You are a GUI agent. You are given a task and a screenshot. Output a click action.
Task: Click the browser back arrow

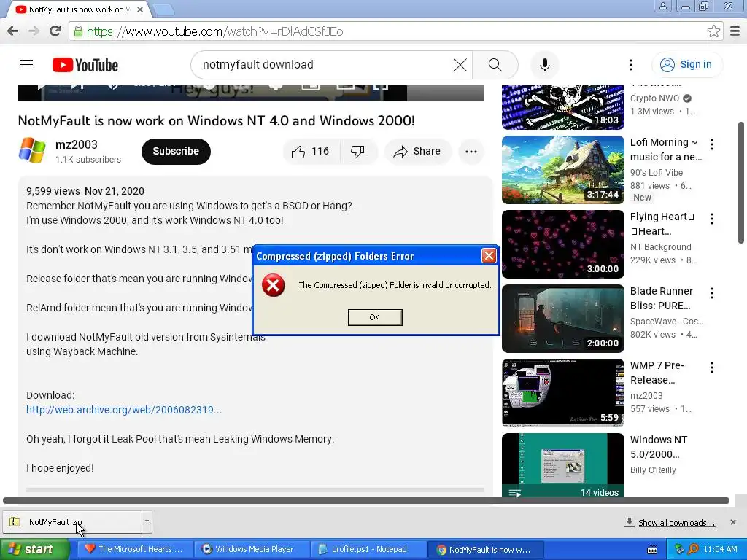coord(13,31)
